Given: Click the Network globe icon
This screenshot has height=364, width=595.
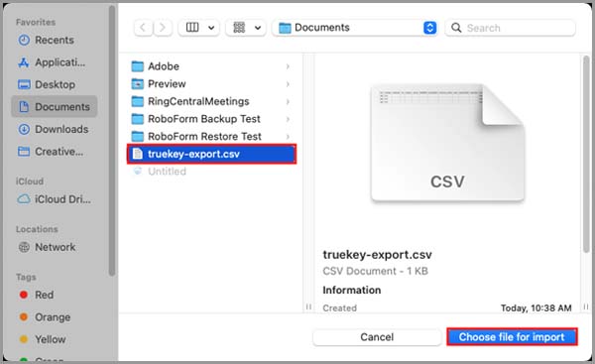Looking at the screenshot, I should (24, 247).
